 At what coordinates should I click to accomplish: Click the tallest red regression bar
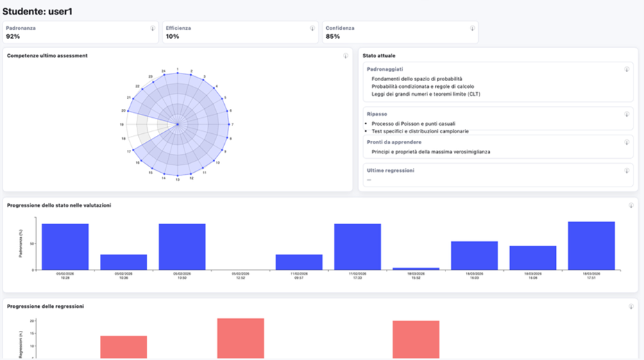(241, 338)
